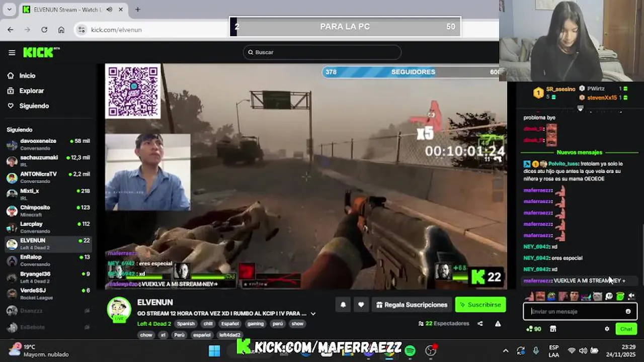644x362 pixels.
Task: Click the taskbar microphone icon
Action: [536, 350]
